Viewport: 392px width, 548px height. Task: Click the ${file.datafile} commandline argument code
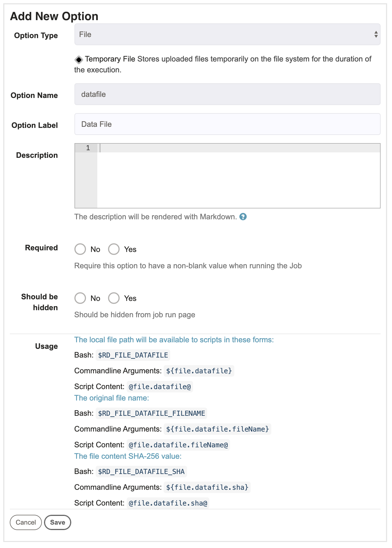tap(199, 371)
